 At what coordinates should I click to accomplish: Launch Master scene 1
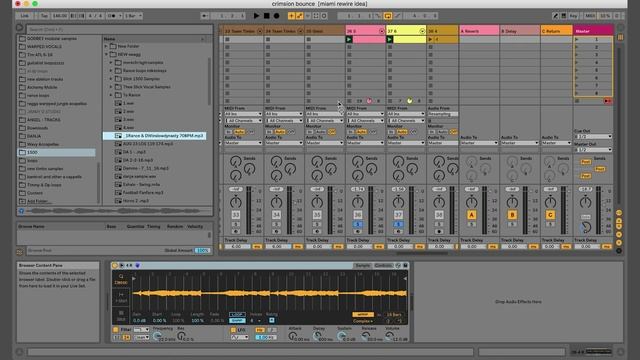pos(577,40)
